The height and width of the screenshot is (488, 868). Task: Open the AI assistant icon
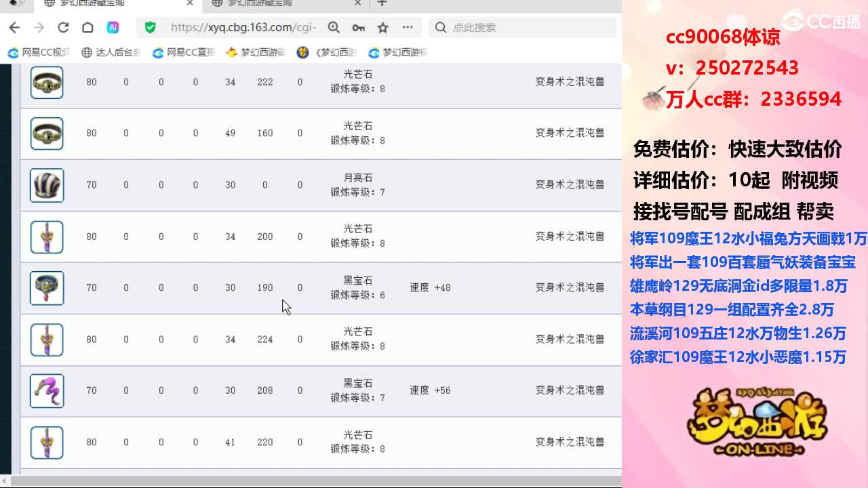tap(113, 27)
